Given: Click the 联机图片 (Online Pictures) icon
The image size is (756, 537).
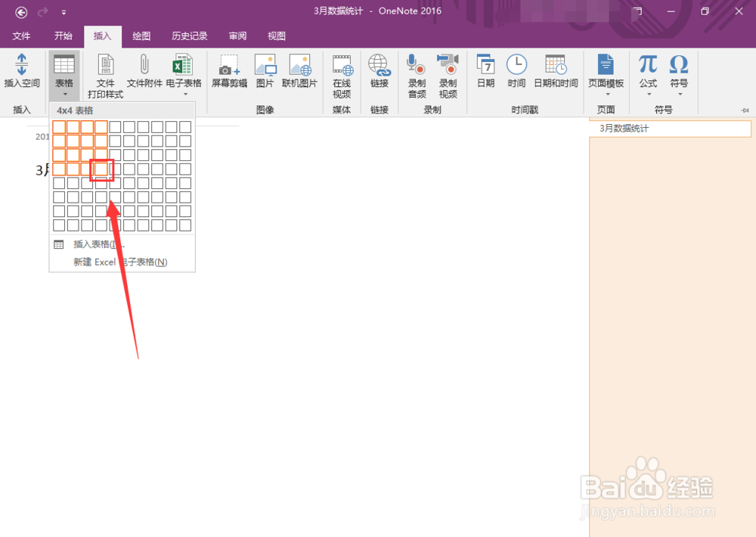Looking at the screenshot, I should (300, 72).
